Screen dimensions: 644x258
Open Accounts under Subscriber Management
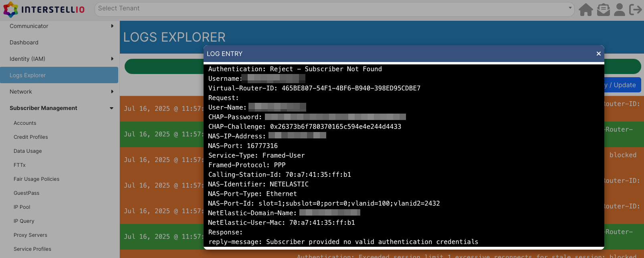tap(25, 123)
